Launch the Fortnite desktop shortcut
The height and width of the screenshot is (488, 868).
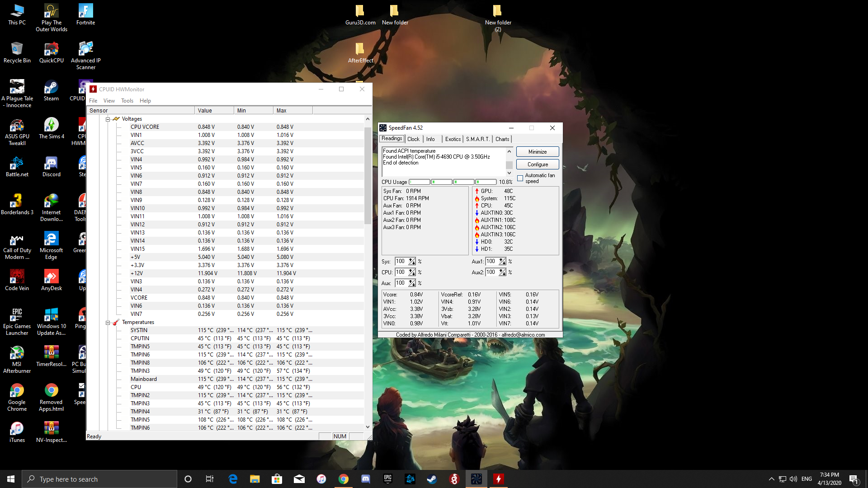tap(85, 14)
